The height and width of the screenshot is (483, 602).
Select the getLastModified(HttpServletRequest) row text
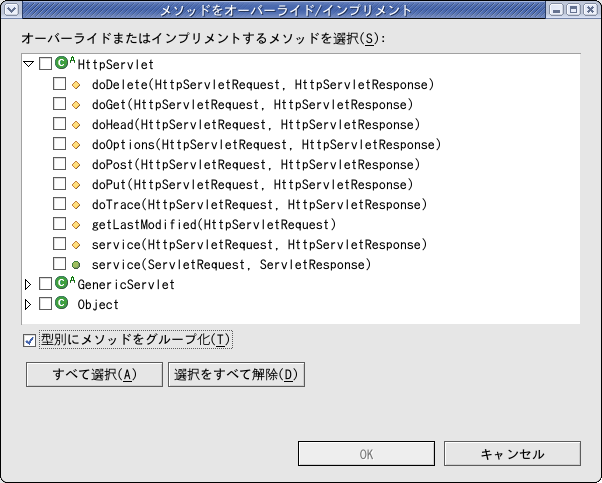[x=214, y=225]
